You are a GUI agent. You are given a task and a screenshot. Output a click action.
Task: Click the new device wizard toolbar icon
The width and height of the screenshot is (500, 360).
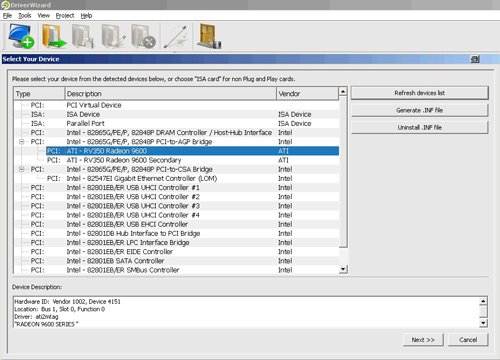[x=21, y=36]
